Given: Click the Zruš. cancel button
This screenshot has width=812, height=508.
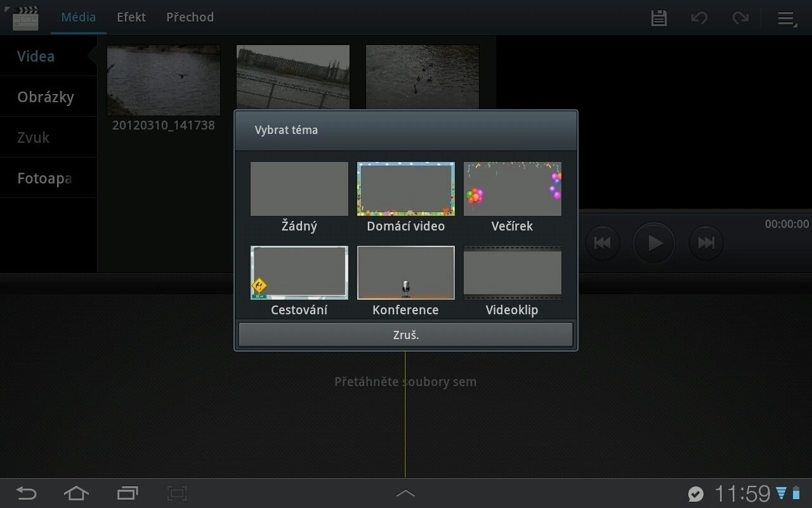Looking at the screenshot, I should 406,335.
